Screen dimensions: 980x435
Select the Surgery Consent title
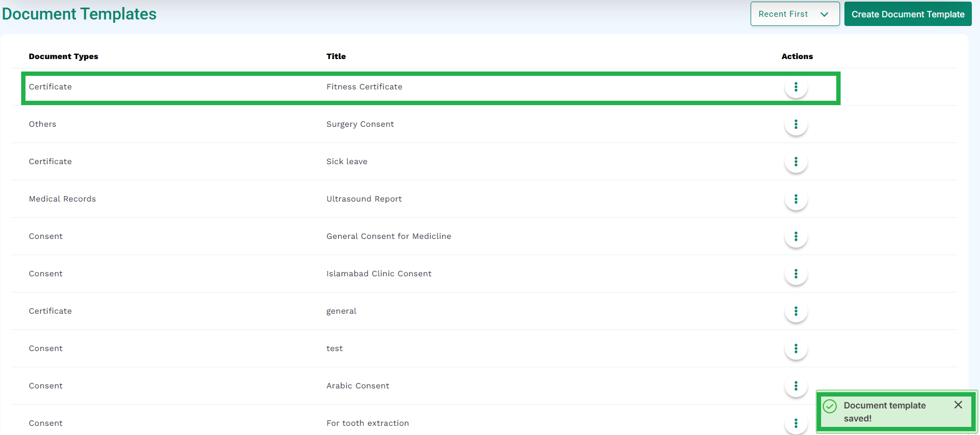[x=360, y=124]
